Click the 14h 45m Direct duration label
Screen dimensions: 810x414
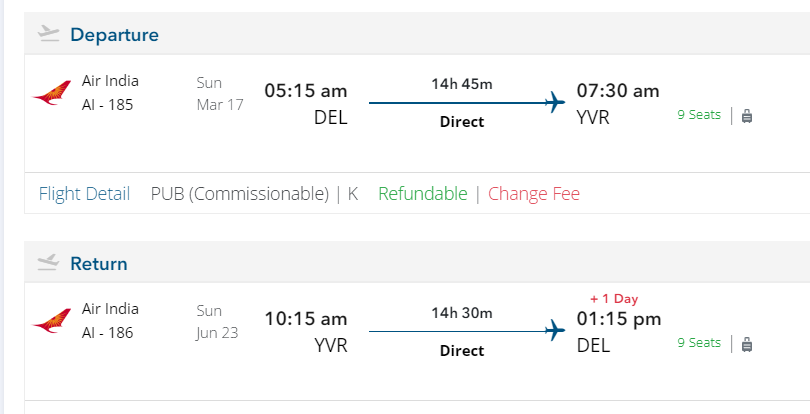462,84
